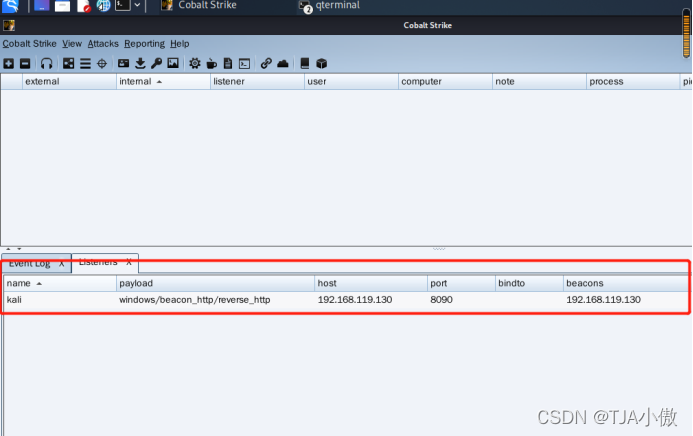Sort listeners by name column

60,283
